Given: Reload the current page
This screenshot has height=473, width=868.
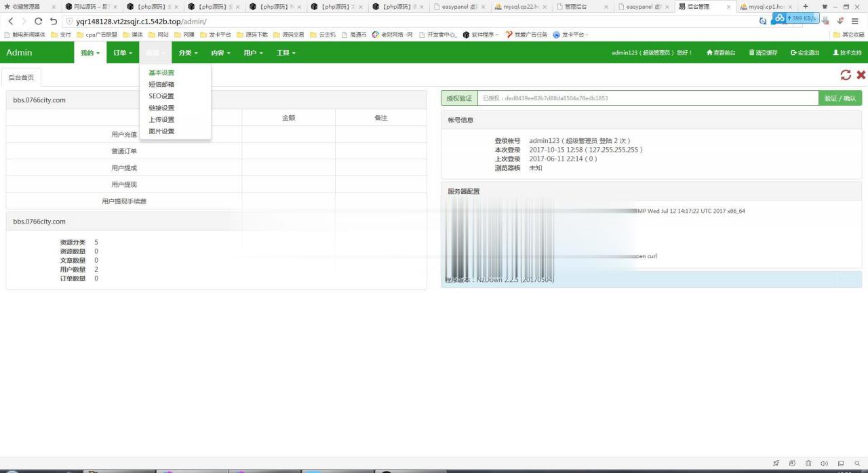Looking at the screenshot, I should [38, 21].
